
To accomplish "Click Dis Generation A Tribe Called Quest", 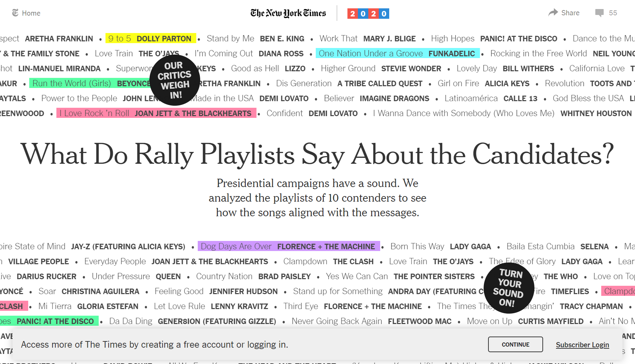I will point(349,83).
